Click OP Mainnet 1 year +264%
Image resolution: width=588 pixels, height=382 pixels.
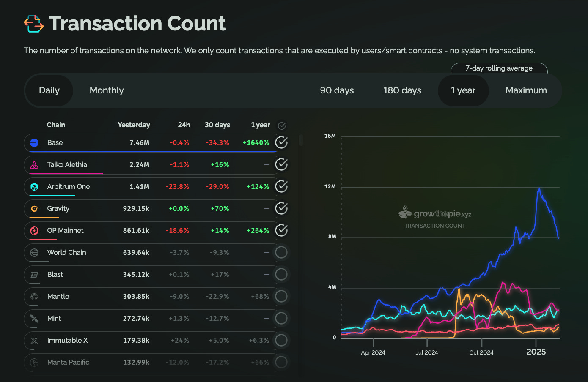pyautogui.click(x=258, y=231)
